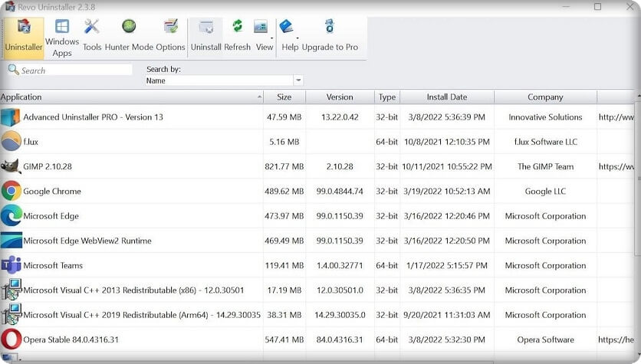Click the "17.19 MB" size cell
Image resolution: width=641 pixels, height=364 pixels.
click(284, 290)
